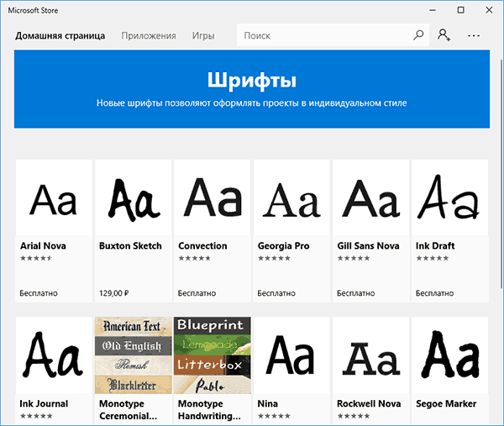The height and width of the screenshot is (426, 504).
Task: Open Ink Draft font preview thumbnail
Action: 450,197
